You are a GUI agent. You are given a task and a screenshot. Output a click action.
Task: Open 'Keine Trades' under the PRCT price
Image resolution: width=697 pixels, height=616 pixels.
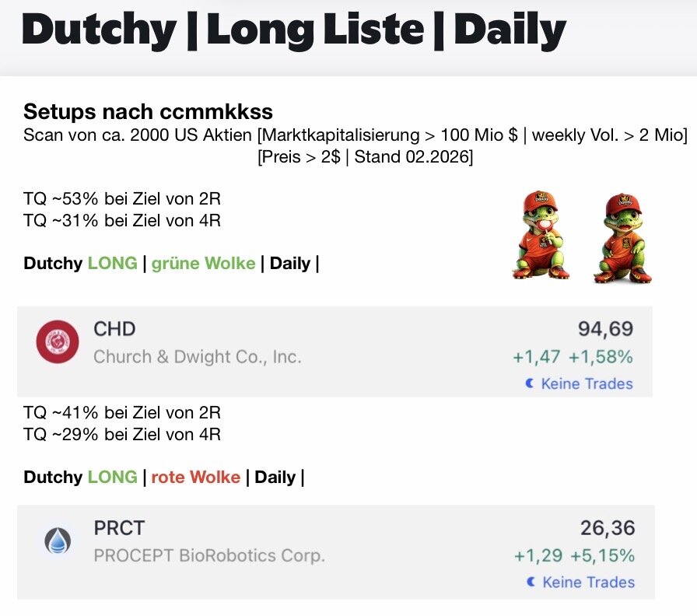(x=588, y=582)
